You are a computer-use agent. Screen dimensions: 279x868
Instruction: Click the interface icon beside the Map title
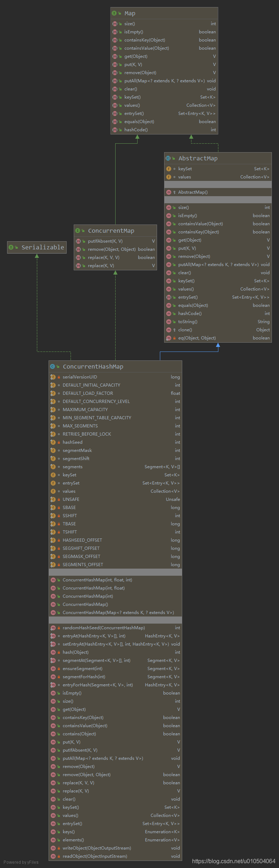114,13
